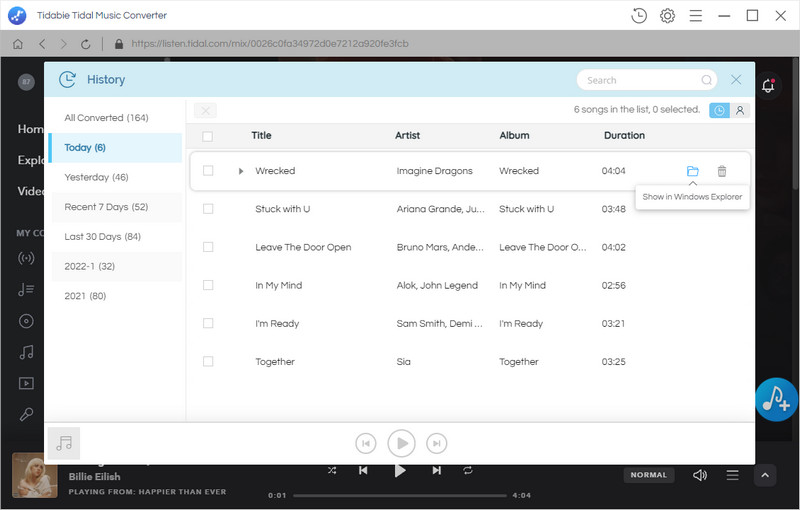Switch to sort-by-date clock view
The height and width of the screenshot is (510, 800).
[719, 110]
